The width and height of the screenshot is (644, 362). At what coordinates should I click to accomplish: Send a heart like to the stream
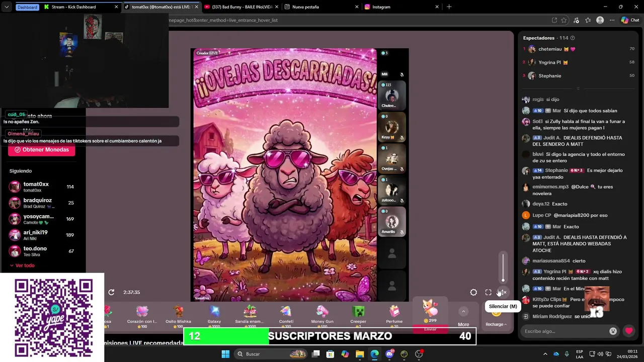click(629, 331)
